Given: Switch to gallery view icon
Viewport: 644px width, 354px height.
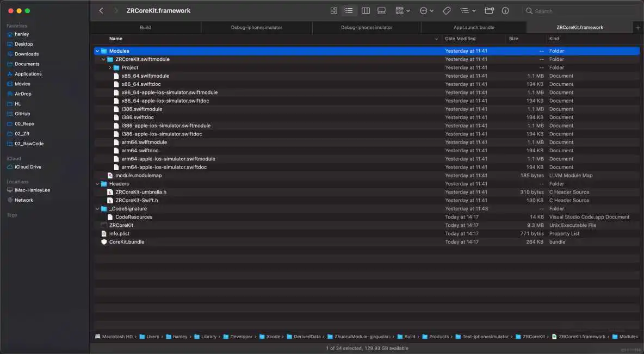Looking at the screenshot, I should [381, 11].
